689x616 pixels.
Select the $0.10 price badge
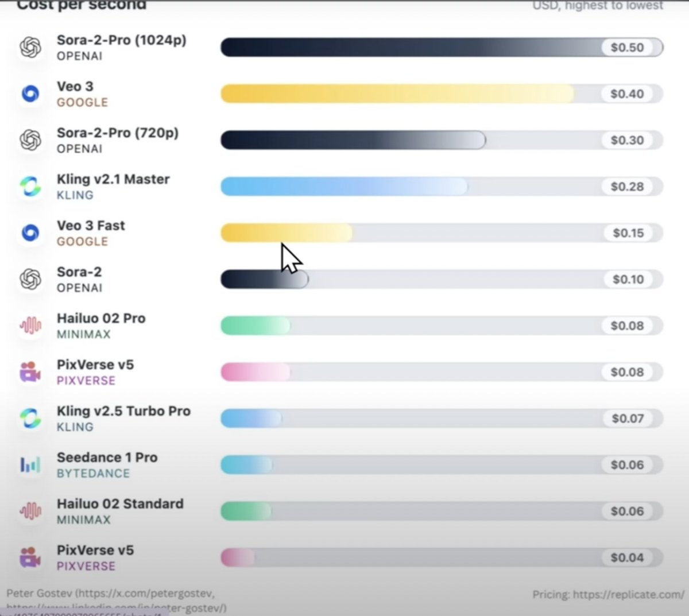click(x=628, y=280)
